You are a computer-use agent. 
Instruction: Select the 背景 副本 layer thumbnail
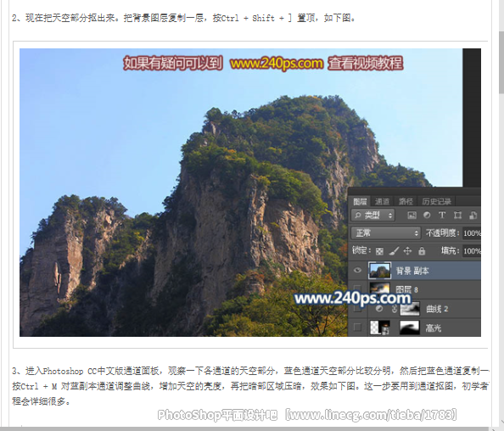tap(379, 271)
